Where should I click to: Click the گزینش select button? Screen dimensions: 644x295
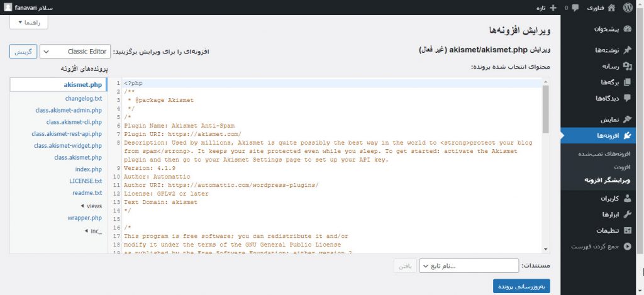tap(23, 51)
